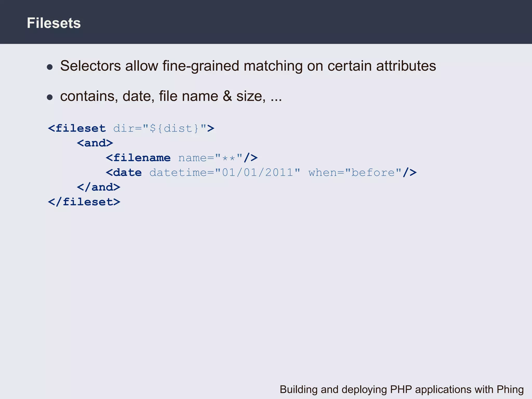Screen dimensions: 532x399
Task: Click the when="before" attribute
Action: pos(355,173)
